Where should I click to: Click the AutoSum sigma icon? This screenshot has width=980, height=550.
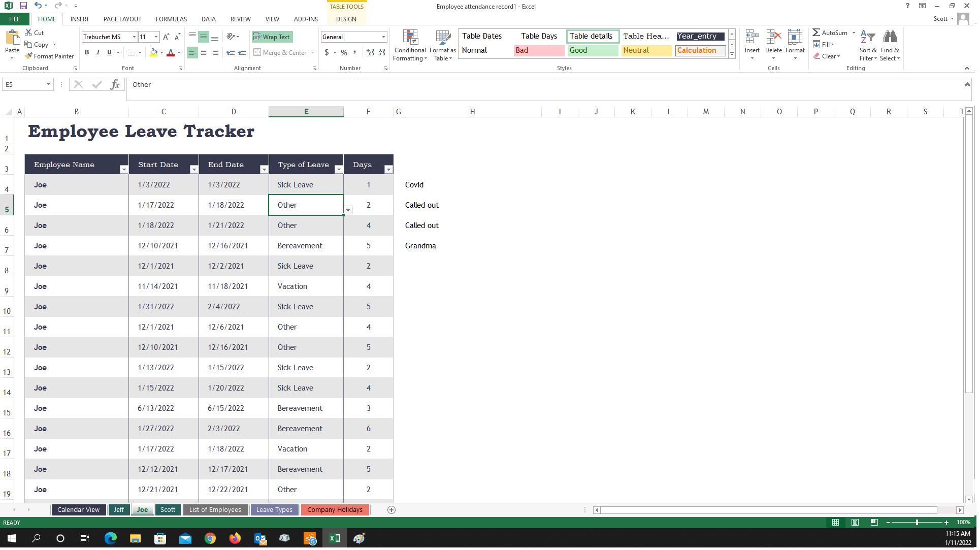[816, 33]
